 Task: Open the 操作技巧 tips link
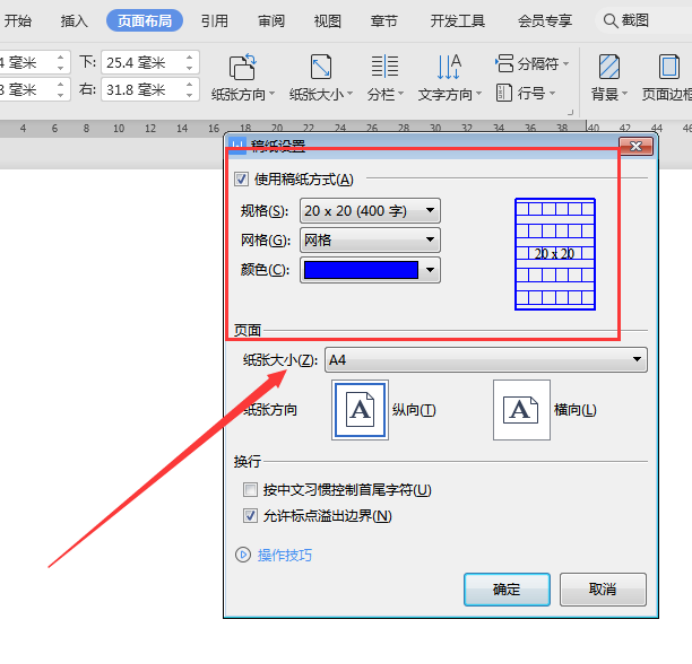[x=285, y=555]
